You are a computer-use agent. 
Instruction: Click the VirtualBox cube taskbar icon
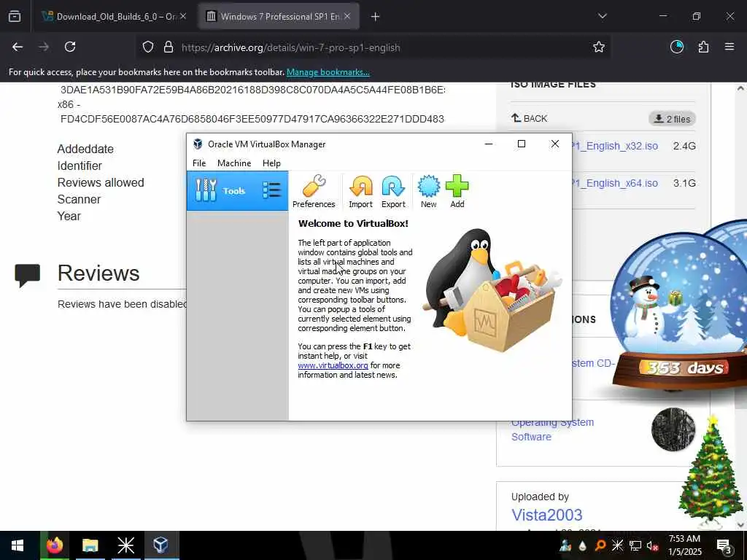tap(161, 545)
